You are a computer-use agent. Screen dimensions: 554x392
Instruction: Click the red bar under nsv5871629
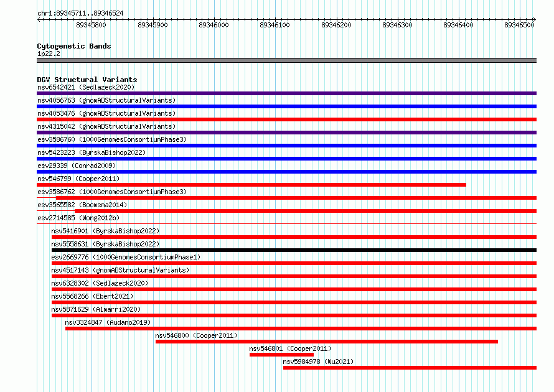294,315
